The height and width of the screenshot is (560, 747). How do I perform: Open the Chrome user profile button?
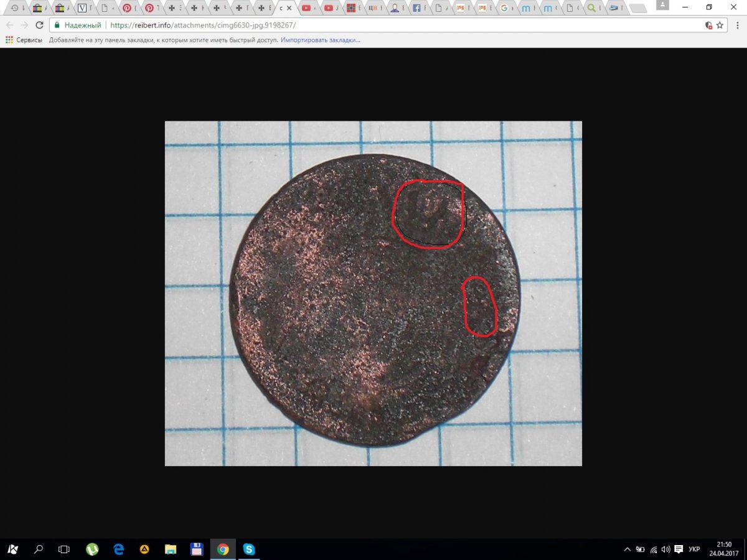coord(664,6)
